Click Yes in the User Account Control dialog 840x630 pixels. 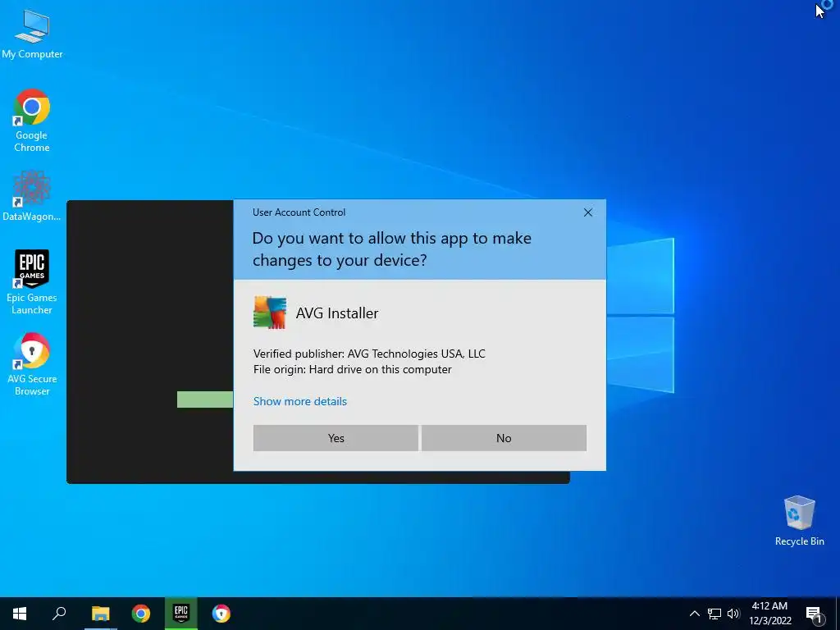[336, 438]
